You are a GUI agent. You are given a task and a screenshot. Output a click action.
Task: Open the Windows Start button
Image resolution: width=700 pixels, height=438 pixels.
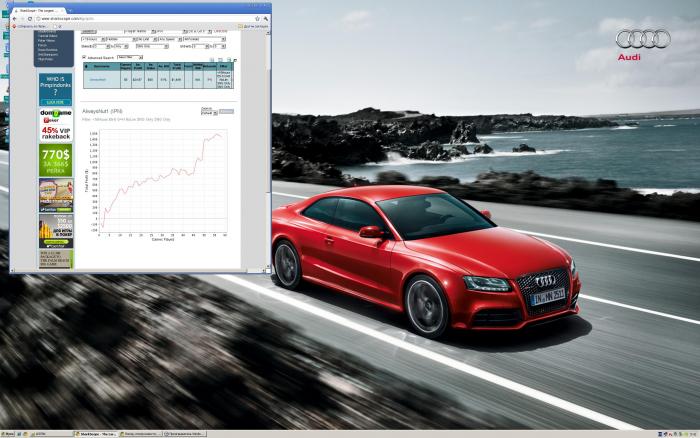coord(8,434)
